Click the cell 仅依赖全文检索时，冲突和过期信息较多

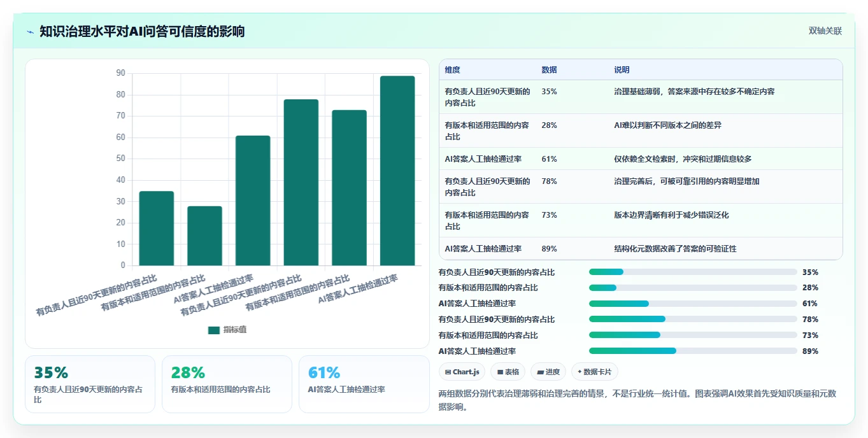click(x=683, y=159)
